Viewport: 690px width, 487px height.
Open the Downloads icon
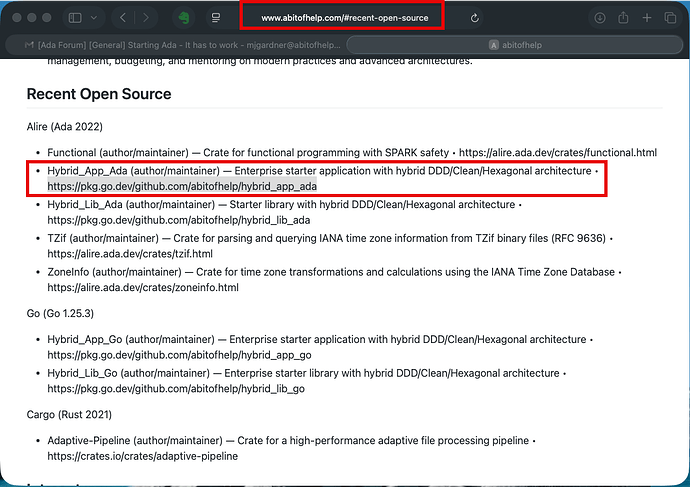[600, 18]
